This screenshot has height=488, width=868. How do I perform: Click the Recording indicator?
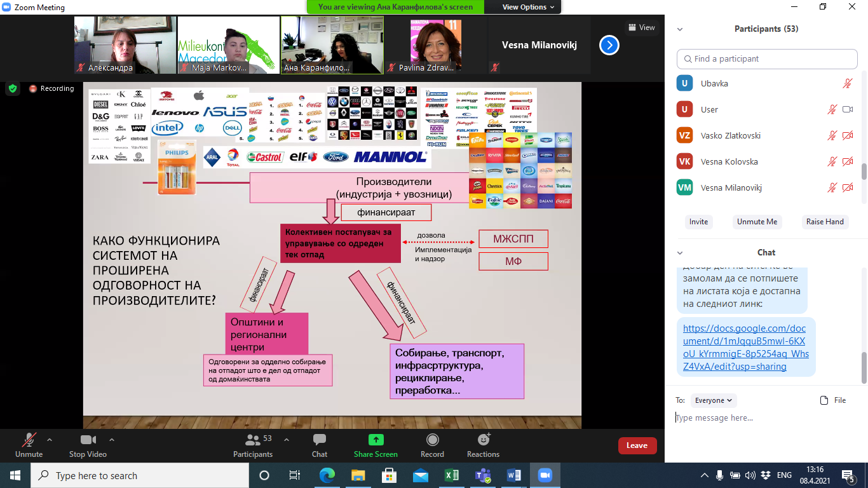(x=51, y=88)
